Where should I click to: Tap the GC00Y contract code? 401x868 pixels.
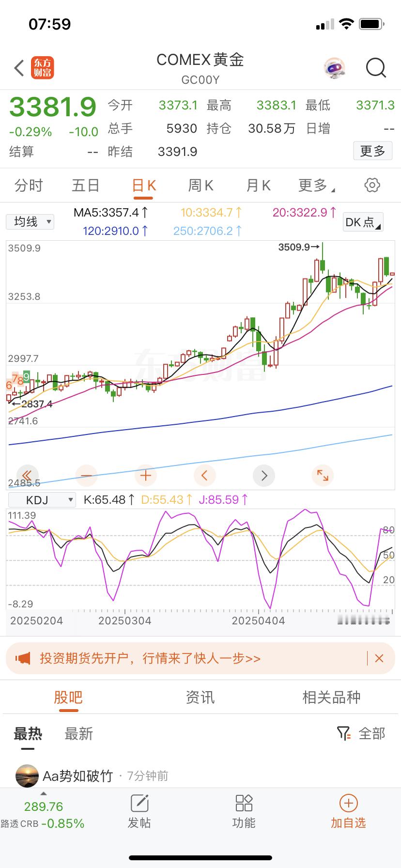(x=200, y=80)
